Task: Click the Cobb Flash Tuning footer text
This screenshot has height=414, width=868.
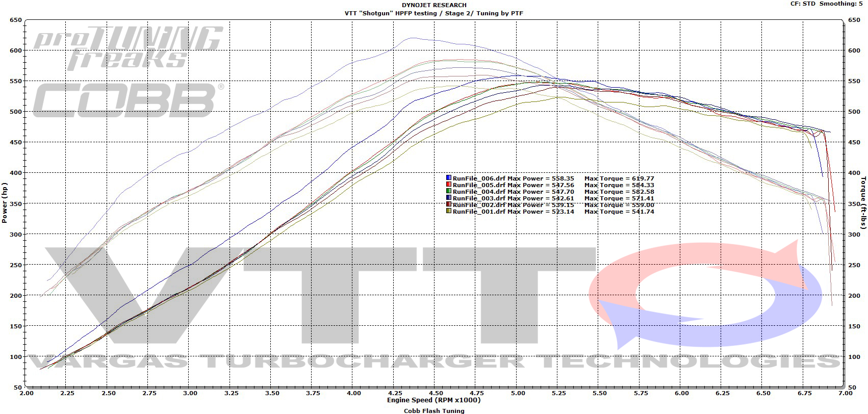Action: [434, 410]
